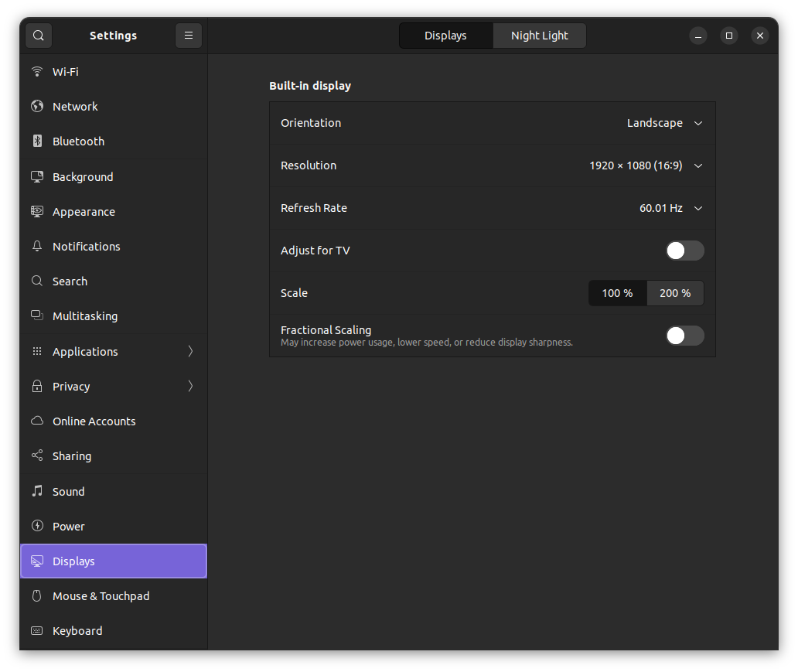This screenshot has height=672, width=798.
Task: Open the Refresh Rate 60.01 Hz dropdown
Action: (x=670, y=208)
